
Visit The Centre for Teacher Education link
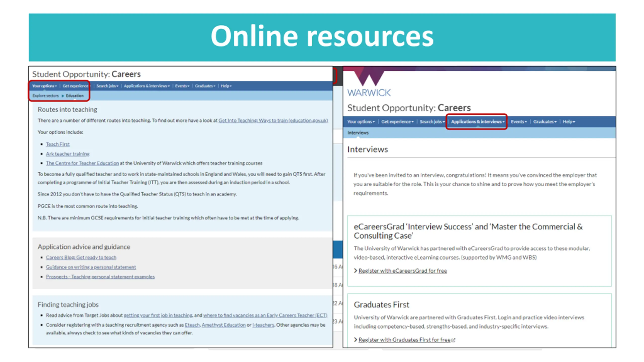point(82,163)
